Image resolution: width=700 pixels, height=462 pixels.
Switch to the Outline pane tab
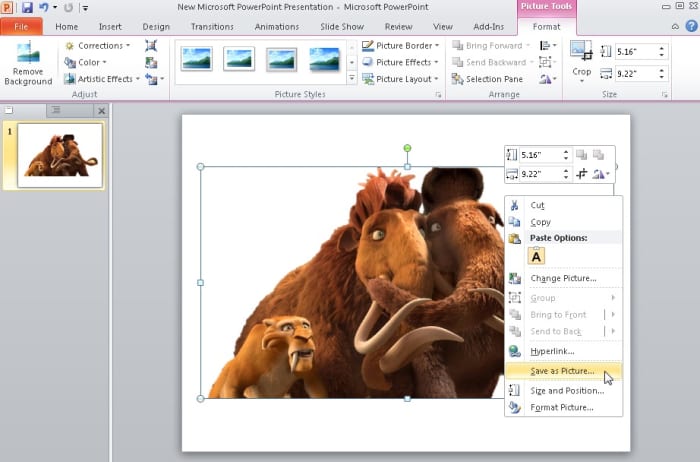click(56, 110)
